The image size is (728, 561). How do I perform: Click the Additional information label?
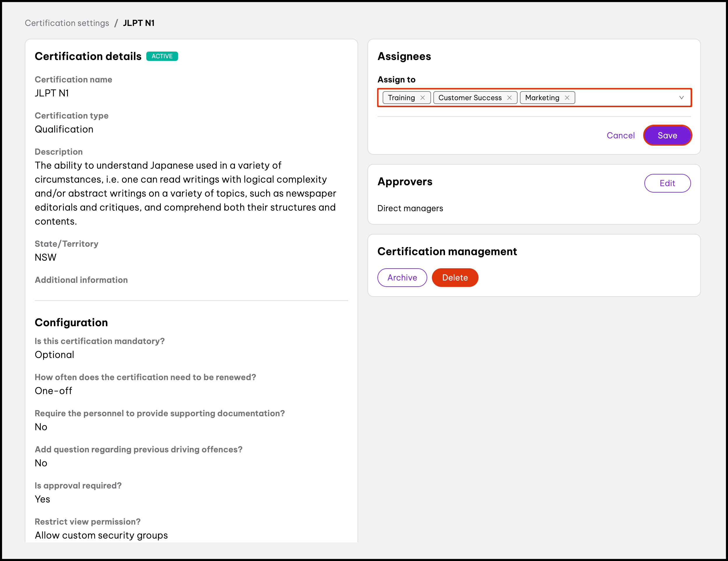(x=81, y=280)
